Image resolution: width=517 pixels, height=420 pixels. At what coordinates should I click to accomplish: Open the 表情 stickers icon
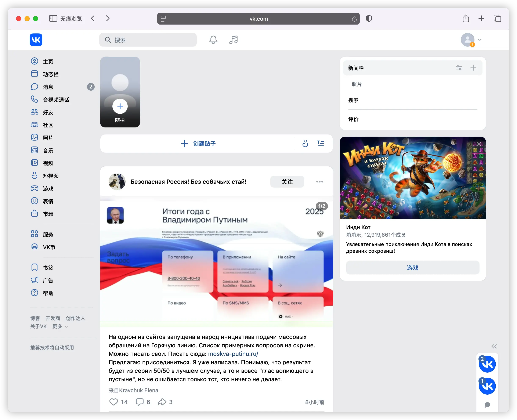pyautogui.click(x=35, y=201)
